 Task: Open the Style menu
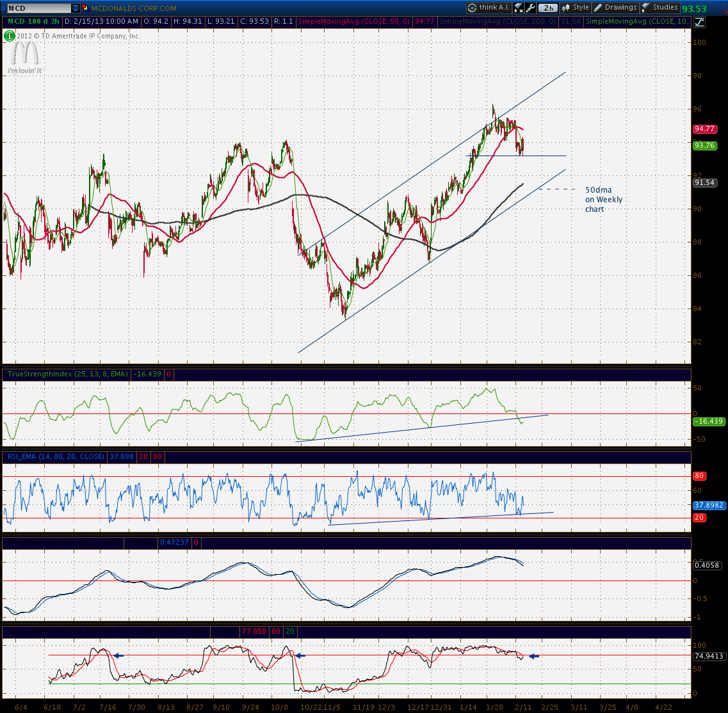575,8
